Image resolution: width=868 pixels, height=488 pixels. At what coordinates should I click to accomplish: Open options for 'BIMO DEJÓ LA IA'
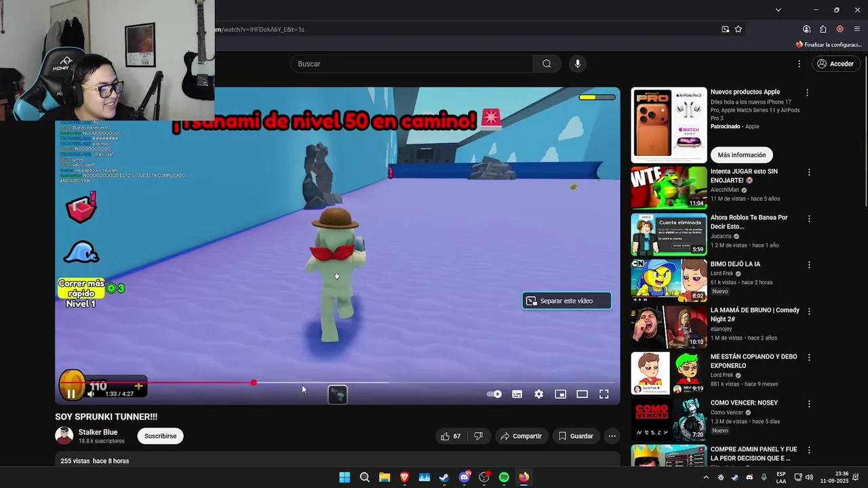808,265
